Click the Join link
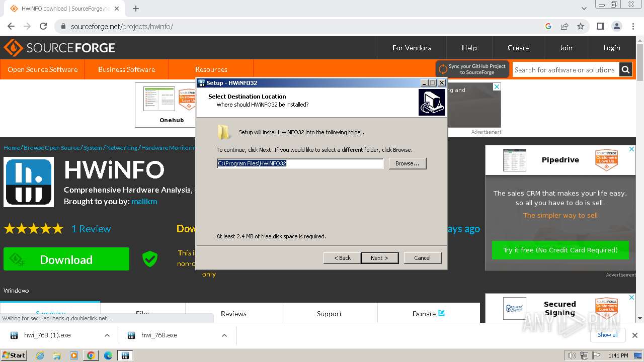 coord(566,48)
